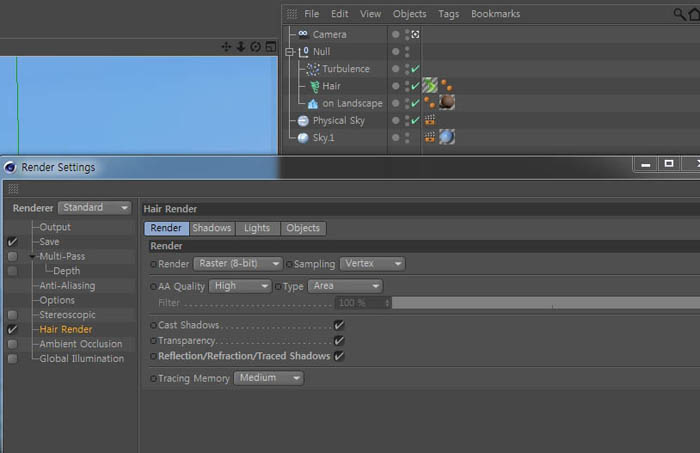Open the Output settings page
700x453 pixels.
(x=55, y=227)
